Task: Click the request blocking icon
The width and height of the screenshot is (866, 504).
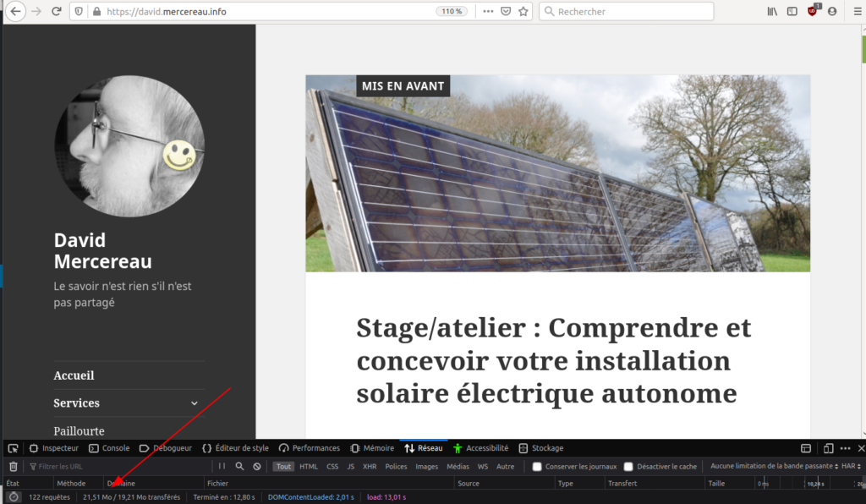Action: (x=257, y=466)
